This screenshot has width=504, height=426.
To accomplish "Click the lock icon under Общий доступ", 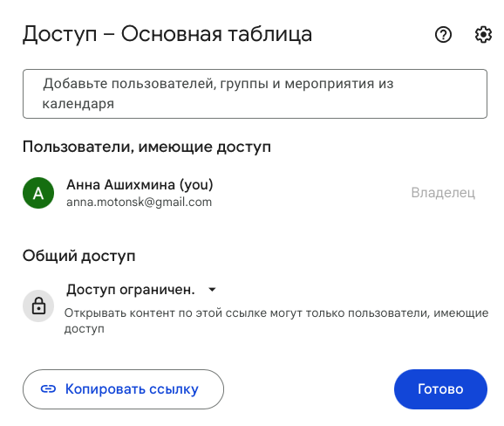I will [38, 306].
